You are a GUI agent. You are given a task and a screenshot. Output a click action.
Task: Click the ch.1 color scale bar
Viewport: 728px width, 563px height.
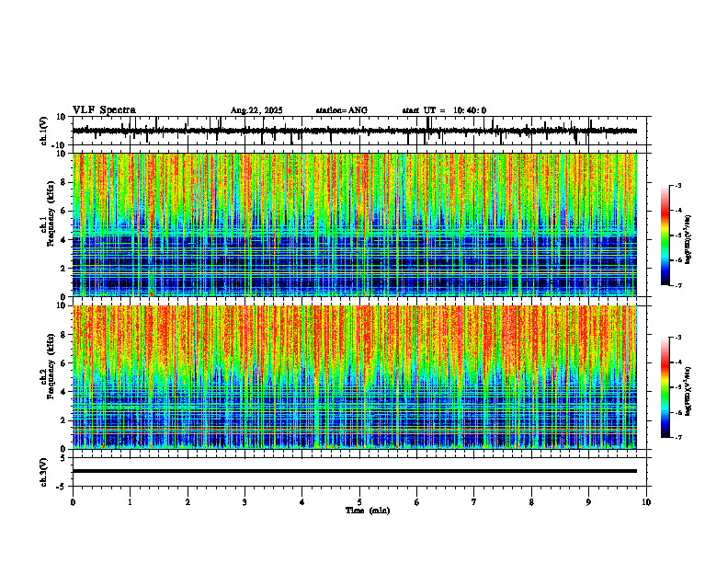665,236
